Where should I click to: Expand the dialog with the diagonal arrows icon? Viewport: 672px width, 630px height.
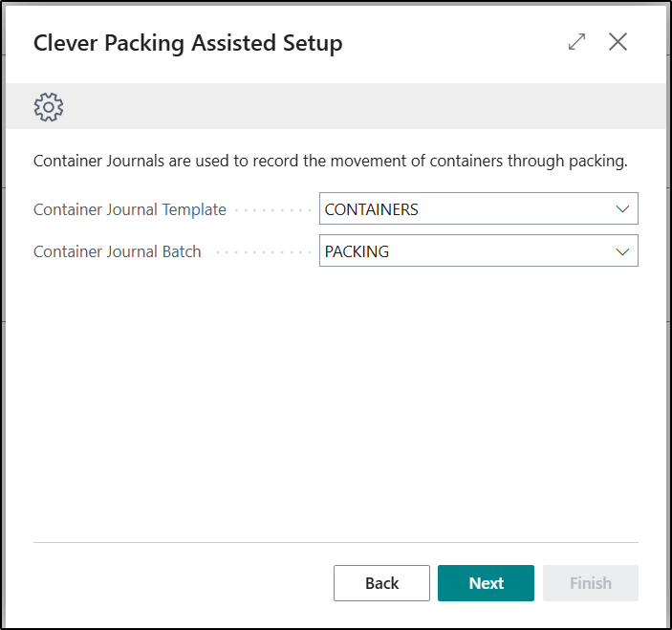[x=576, y=42]
